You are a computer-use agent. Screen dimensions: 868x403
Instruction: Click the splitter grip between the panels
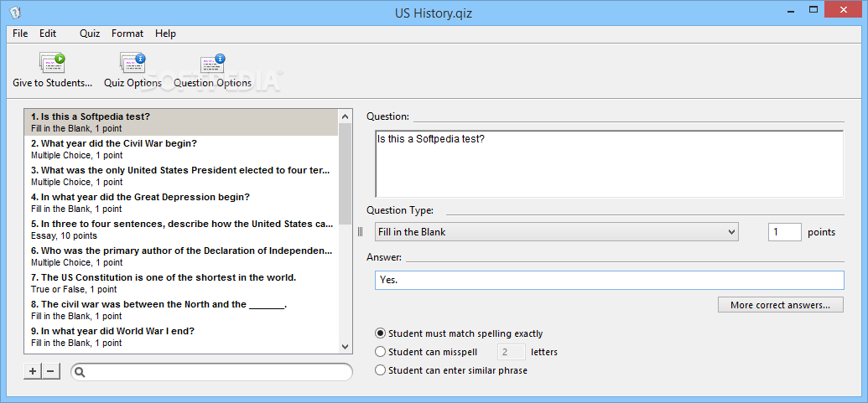pyautogui.click(x=360, y=232)
